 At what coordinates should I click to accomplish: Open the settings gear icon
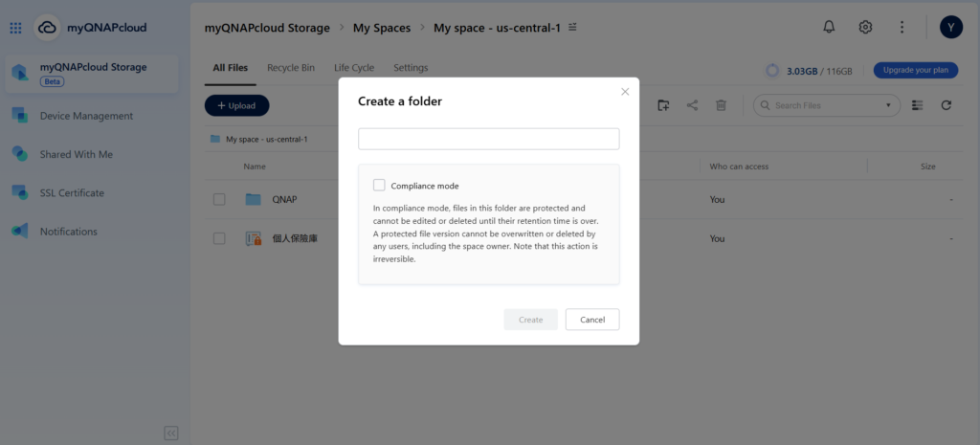pos(865,27)
